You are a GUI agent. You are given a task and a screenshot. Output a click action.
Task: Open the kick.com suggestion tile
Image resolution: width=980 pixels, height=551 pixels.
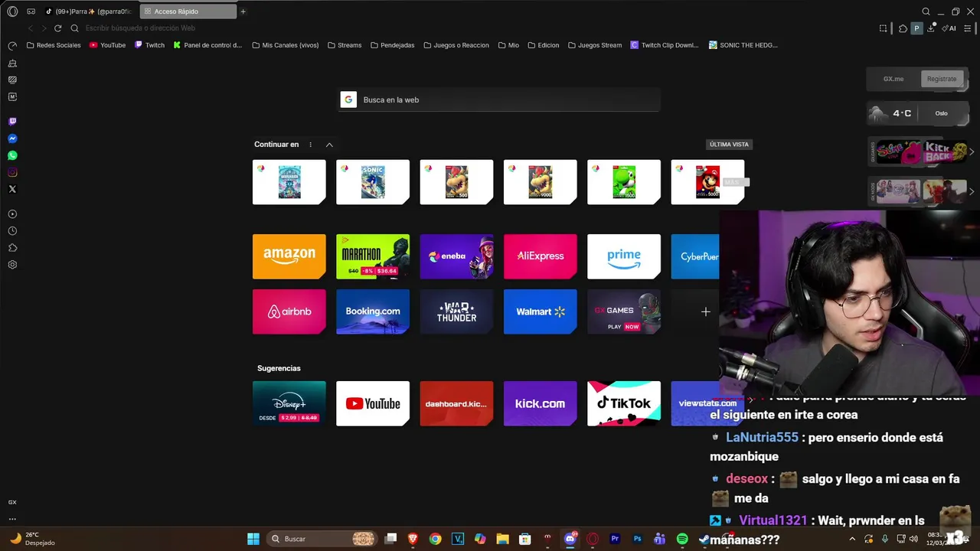pos(541,403)
